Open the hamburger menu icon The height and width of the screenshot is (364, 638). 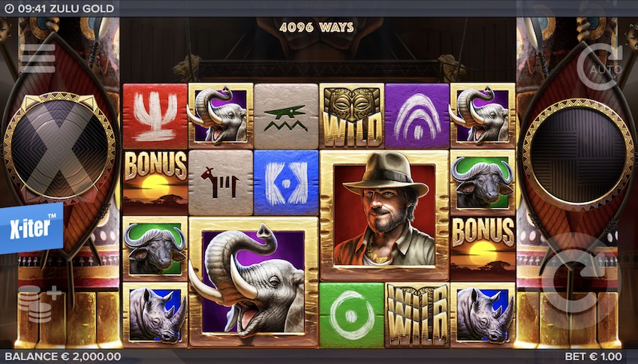pos(38,59)
